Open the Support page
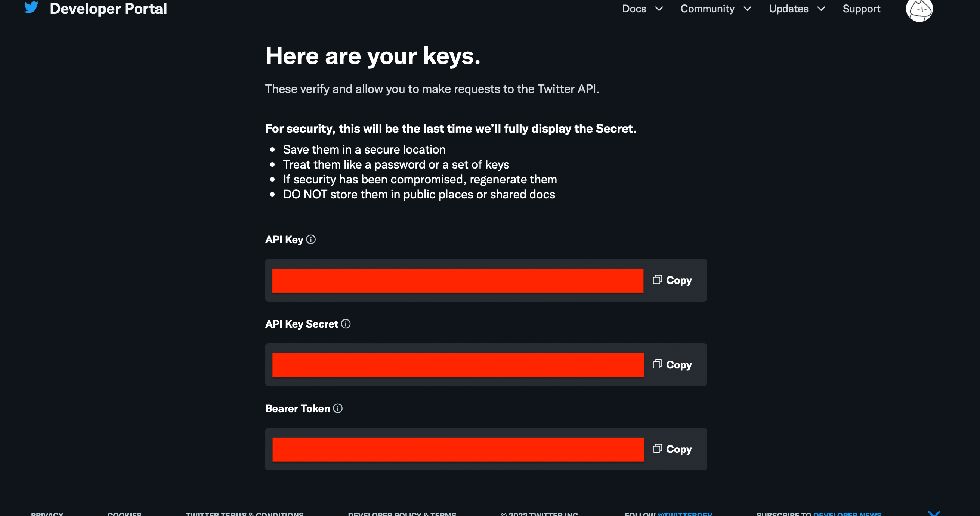The image size is (980, 516). click(861, 9)
